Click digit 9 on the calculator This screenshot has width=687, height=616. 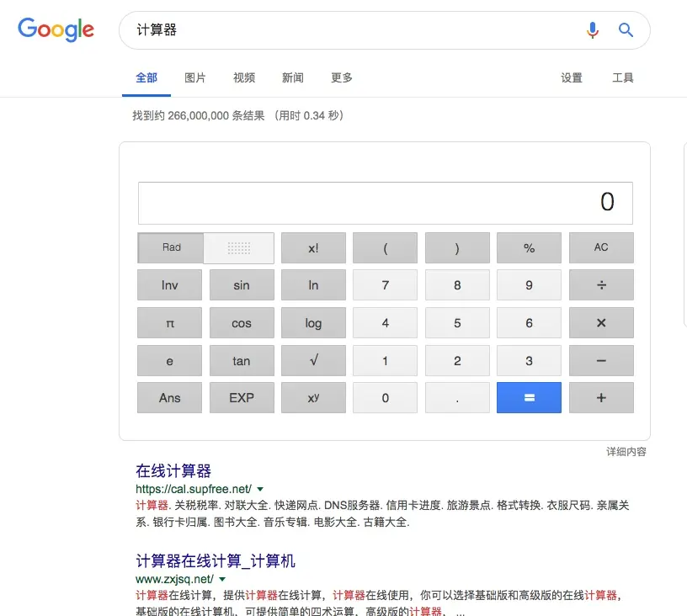530,285
